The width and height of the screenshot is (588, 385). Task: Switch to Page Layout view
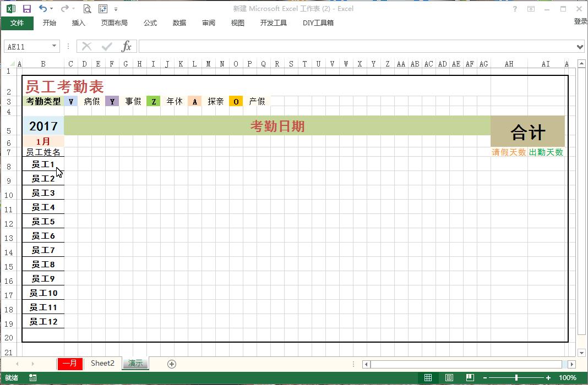(x=449, y=378)
